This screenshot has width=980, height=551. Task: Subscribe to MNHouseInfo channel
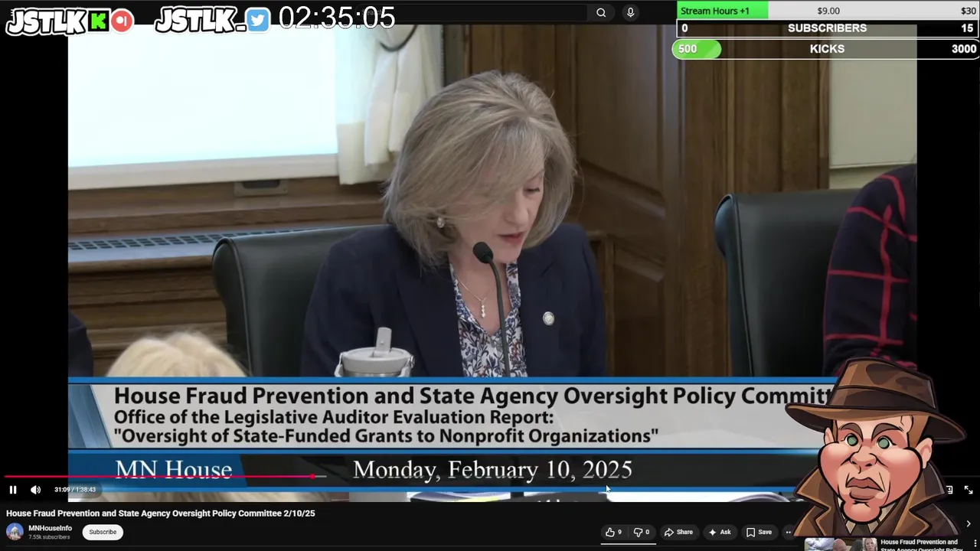point(103,532)
